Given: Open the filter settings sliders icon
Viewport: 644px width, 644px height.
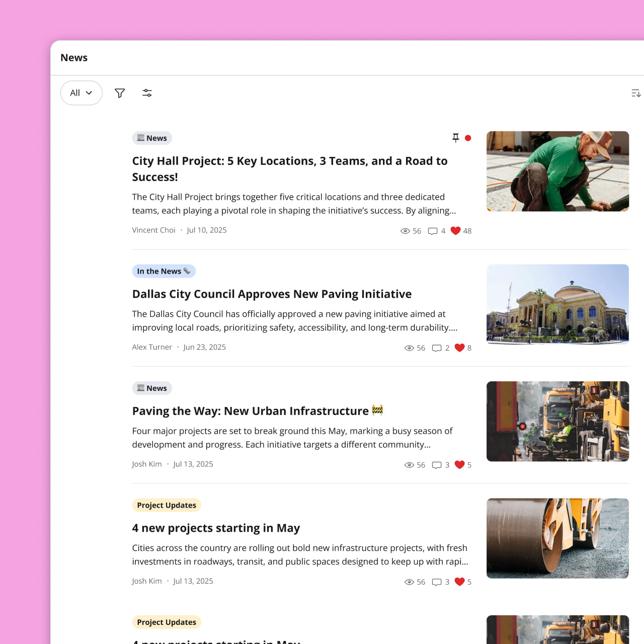Looking at the screenshot, I should click(x=147, y=93).
